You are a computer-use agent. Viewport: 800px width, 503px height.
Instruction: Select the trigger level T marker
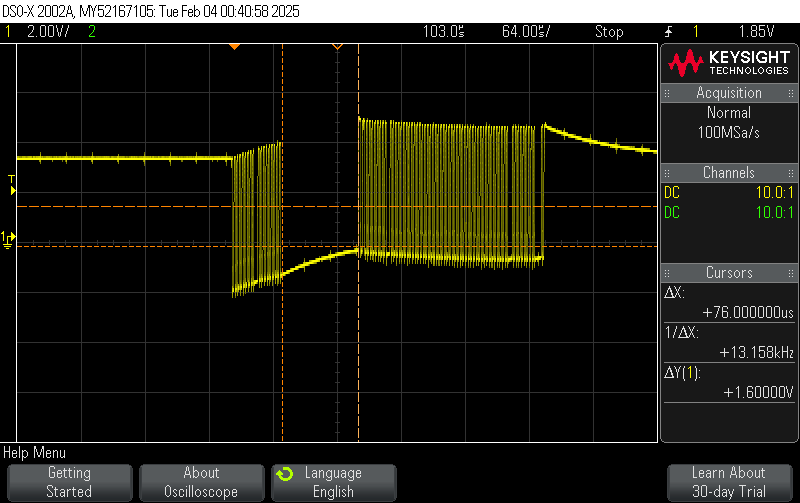(12, 180)
